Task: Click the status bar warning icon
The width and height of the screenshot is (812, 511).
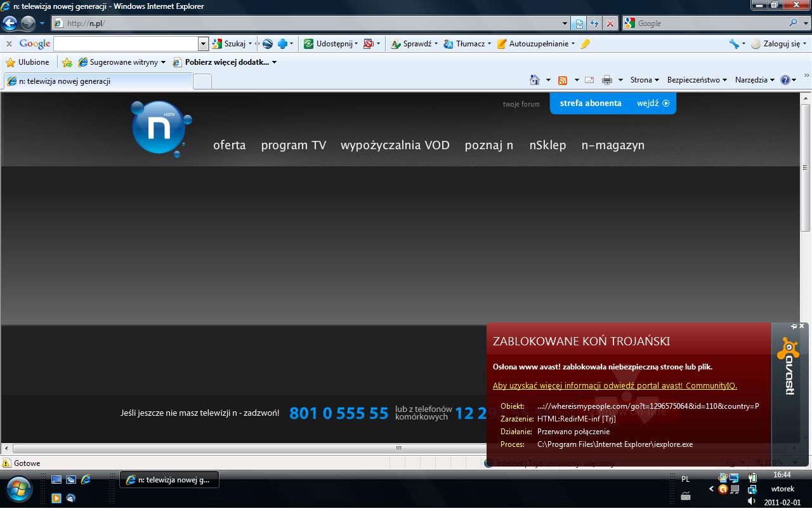Action: click(7, 463)
